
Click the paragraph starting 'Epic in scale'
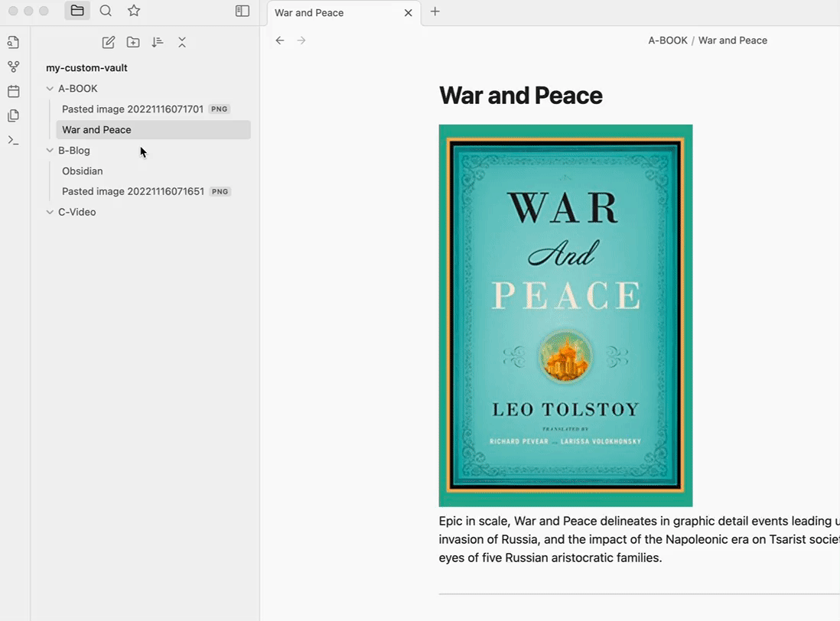tap(639, 540)
